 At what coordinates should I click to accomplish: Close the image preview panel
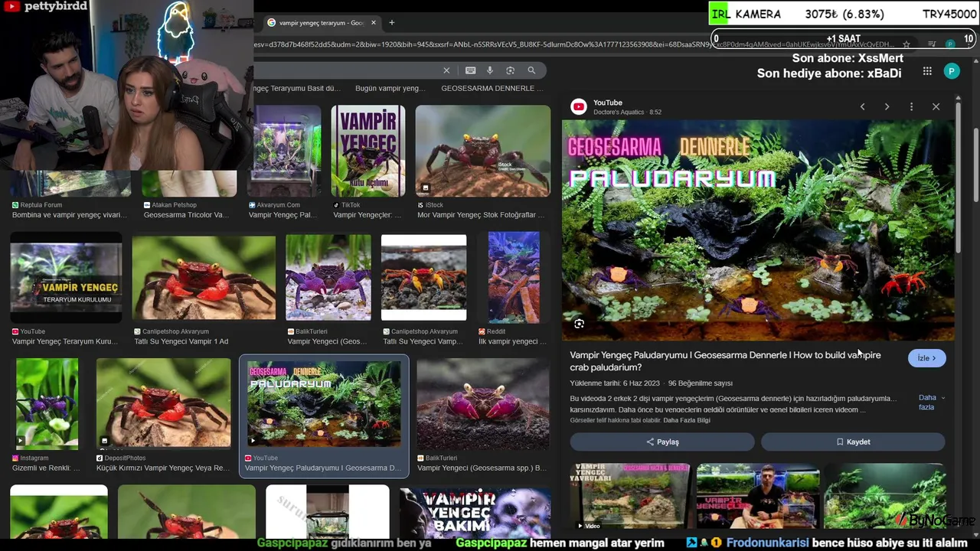(x=936, y=107)
